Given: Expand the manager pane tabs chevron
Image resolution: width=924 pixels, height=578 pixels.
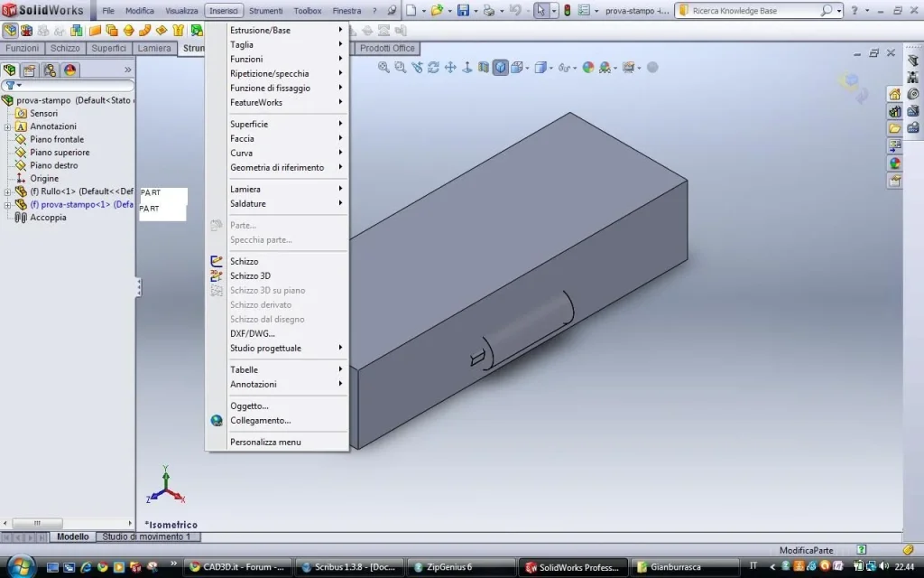Looking at the screenshot, I should 128,70.
